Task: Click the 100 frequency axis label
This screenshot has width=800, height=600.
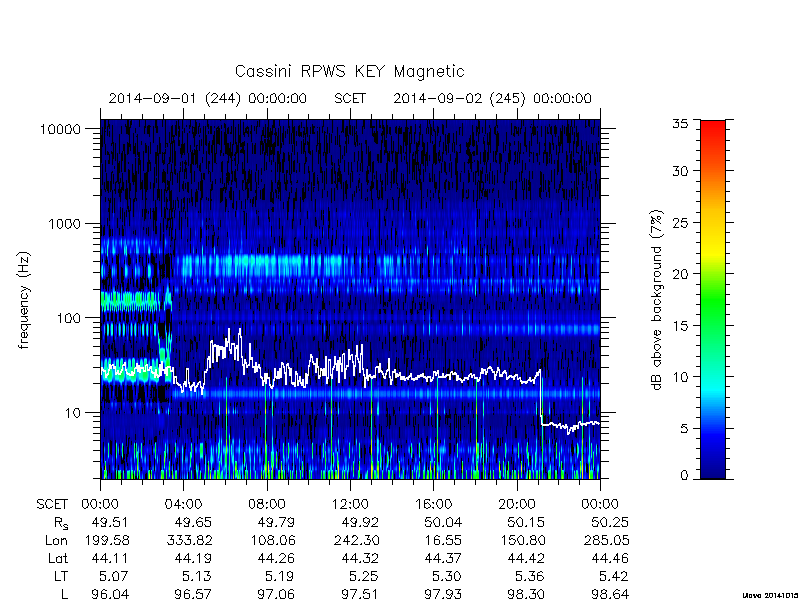Action: coord(68,318)
